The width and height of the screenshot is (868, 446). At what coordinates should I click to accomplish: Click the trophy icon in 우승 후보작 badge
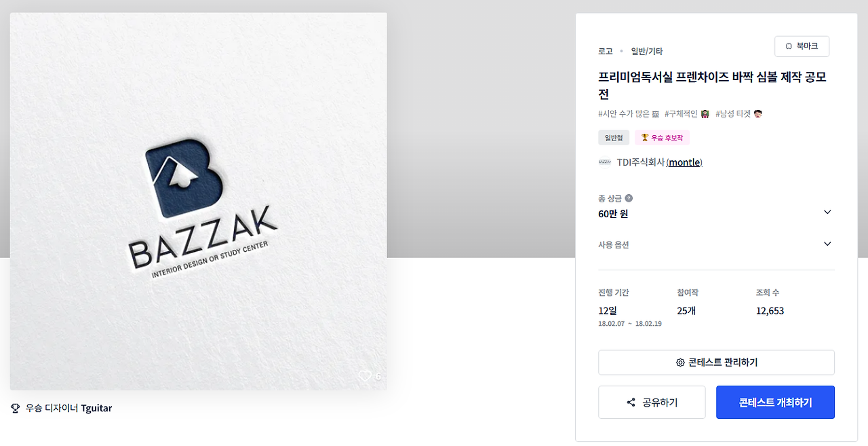click(645, 138)
